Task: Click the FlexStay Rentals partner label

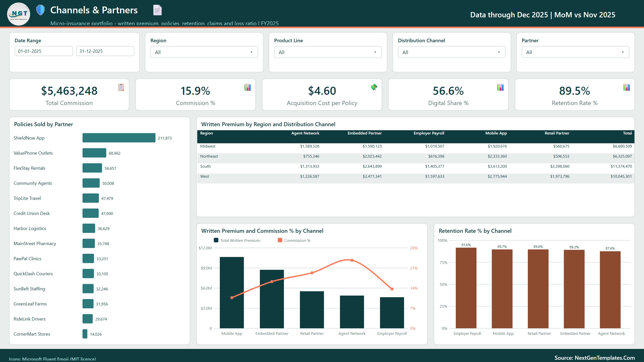Action: (29, 168)
